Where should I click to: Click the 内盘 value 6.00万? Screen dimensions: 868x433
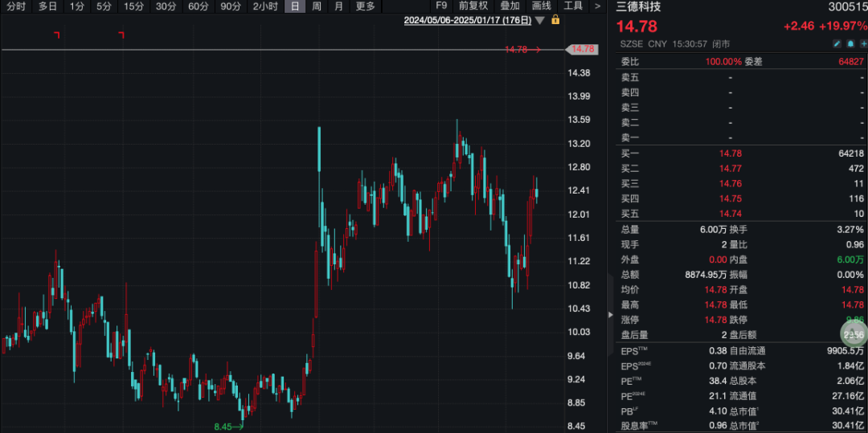851,259
